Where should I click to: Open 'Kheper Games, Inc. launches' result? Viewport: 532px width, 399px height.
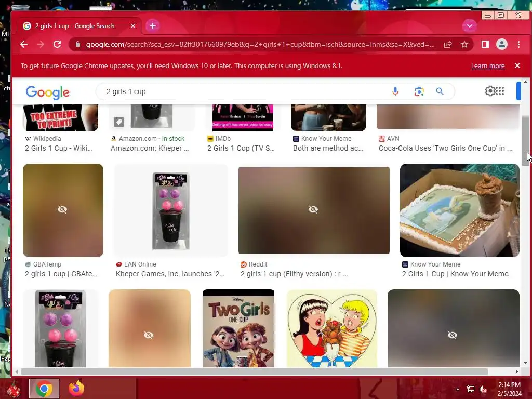[170, 274]
